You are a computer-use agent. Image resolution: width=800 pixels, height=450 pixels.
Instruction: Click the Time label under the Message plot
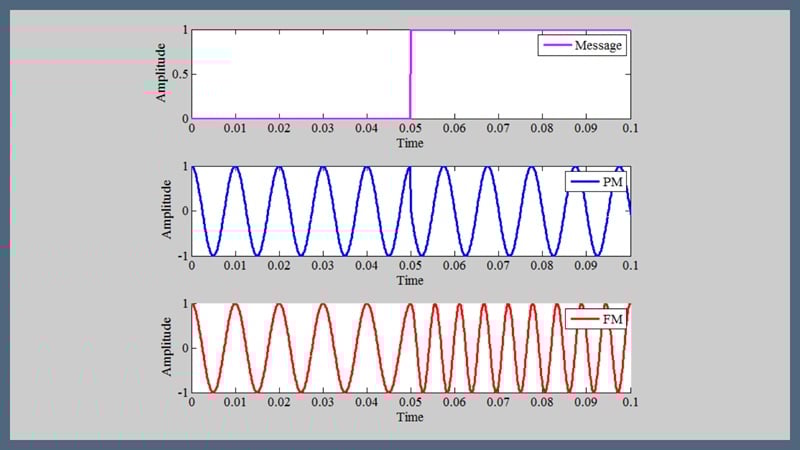tap(410, 144)
